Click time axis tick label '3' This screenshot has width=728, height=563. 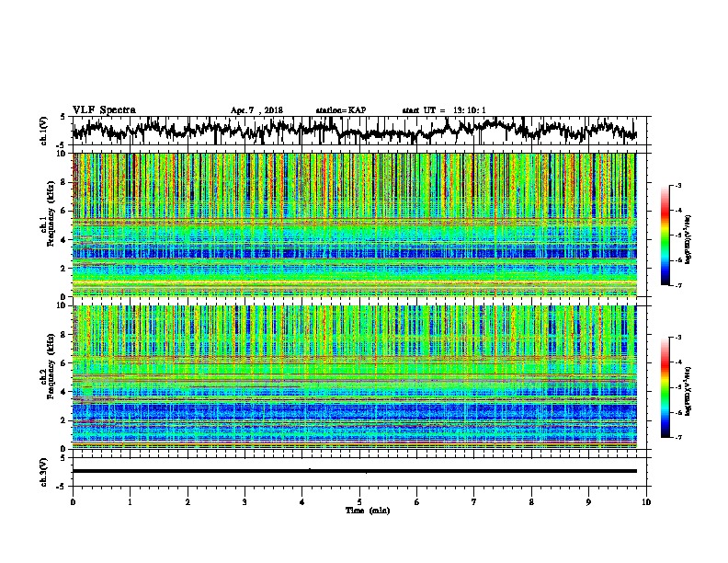click(245, 502)
